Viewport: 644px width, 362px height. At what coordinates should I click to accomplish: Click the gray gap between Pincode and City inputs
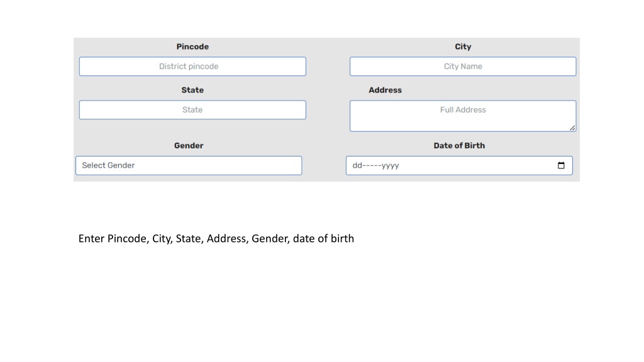[x=328, y=67]
